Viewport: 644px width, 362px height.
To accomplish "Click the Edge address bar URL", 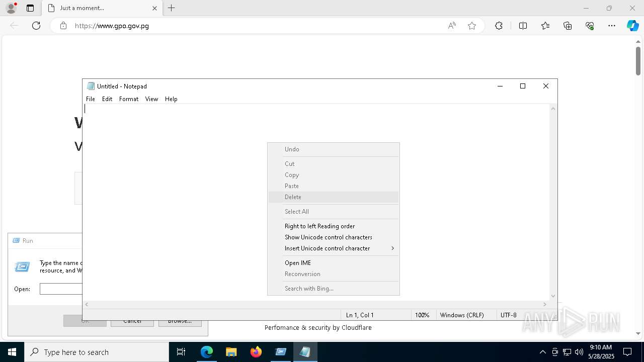I will click(112, 26).
